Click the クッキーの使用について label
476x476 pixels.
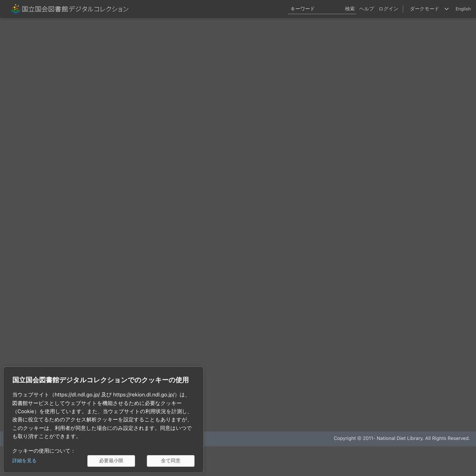pos(43,451)
